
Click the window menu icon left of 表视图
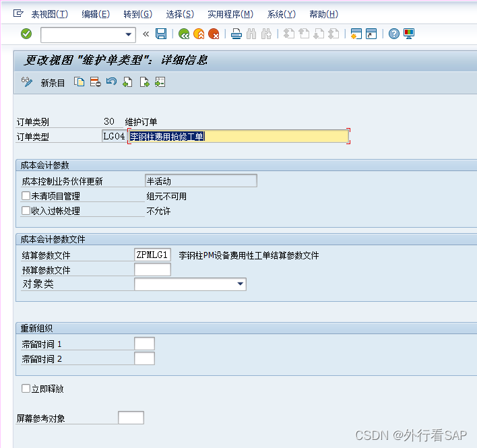[18, 13]
